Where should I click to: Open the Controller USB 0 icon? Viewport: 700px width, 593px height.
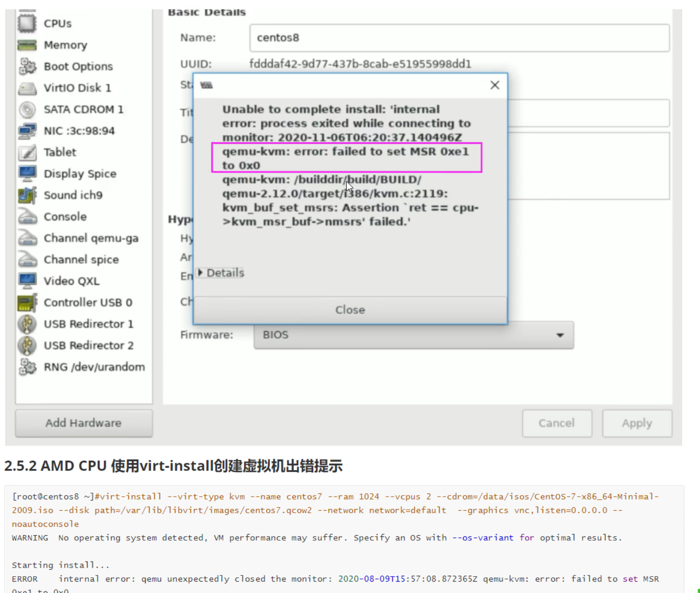[x=27, y=303]
